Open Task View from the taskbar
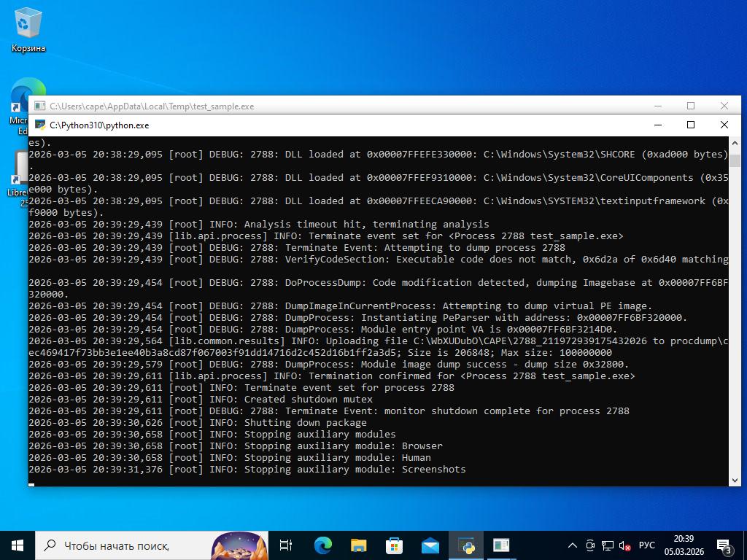Screen dimensions: 747x560 (286, 545)
